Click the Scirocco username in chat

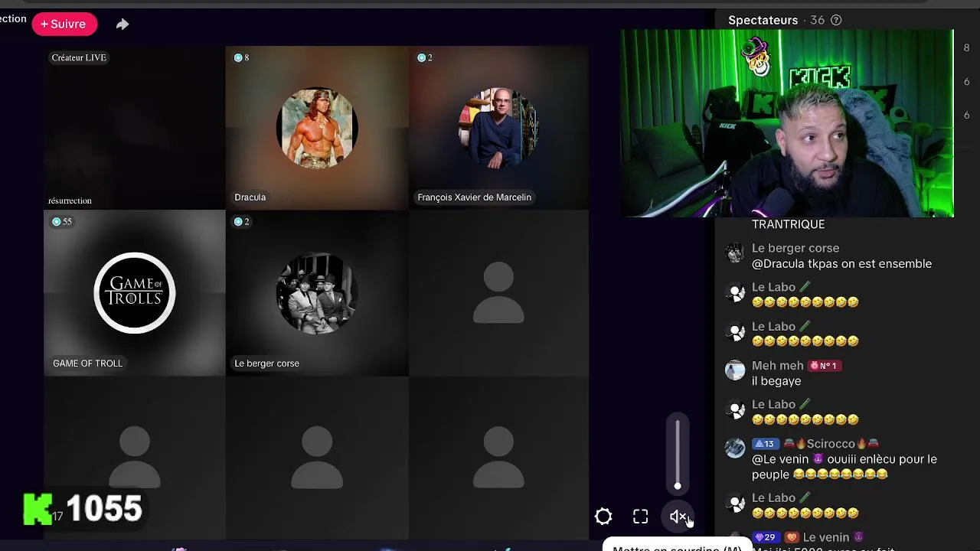coord(831,444)
